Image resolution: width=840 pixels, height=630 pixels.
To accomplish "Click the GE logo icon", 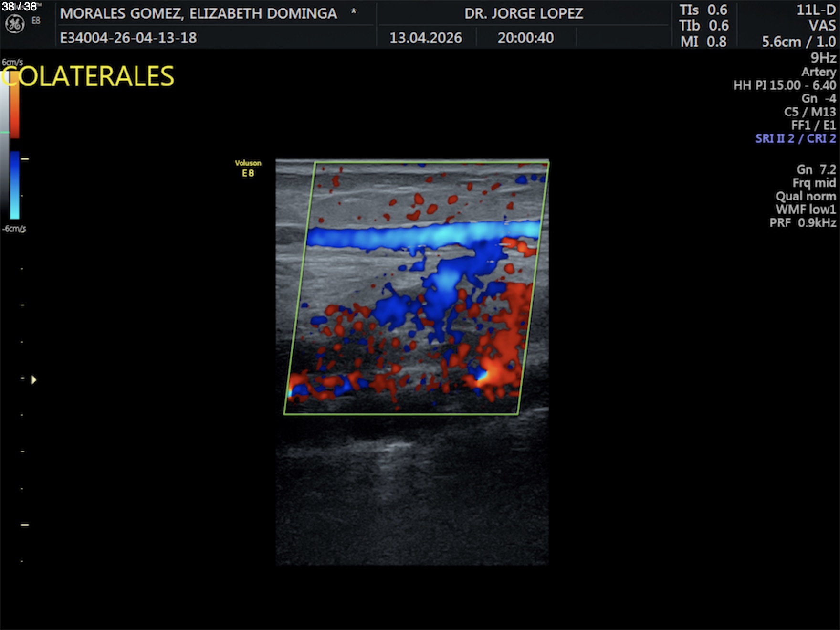I will click(14, 25).
